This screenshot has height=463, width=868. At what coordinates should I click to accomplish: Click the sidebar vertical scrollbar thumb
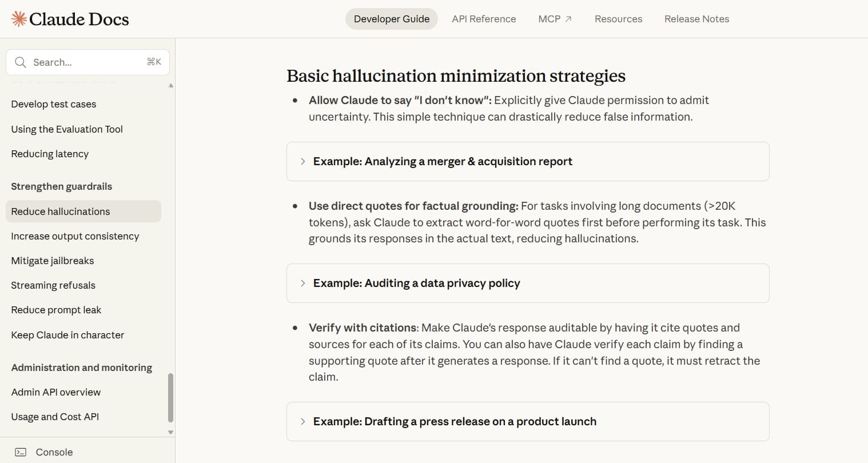point(170,397)
